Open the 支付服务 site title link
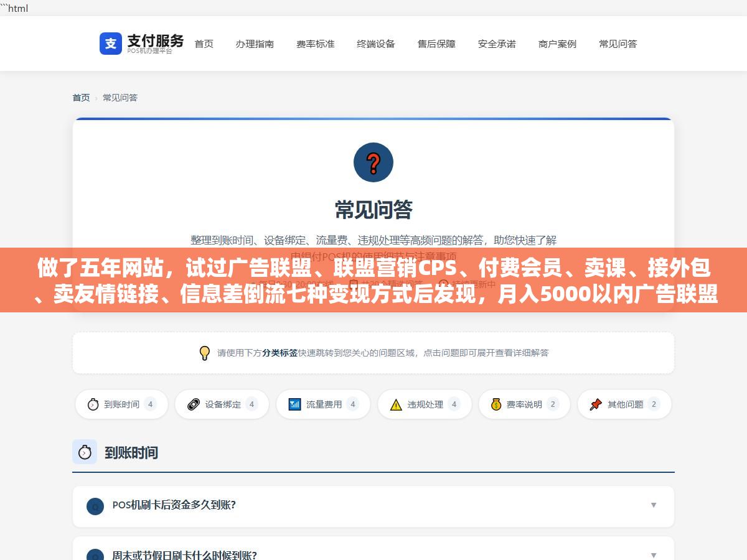Image resolution: width=747 pixels, height=560 pixels. pos(156,41)
